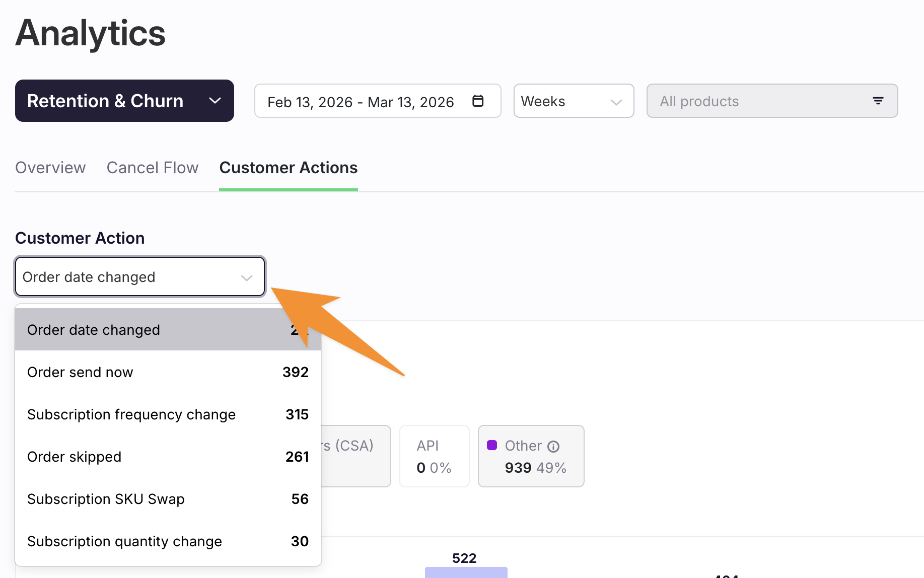Click the purple Other legend swatch
Viewport: 924px width, 578px height.
[492, 445]
